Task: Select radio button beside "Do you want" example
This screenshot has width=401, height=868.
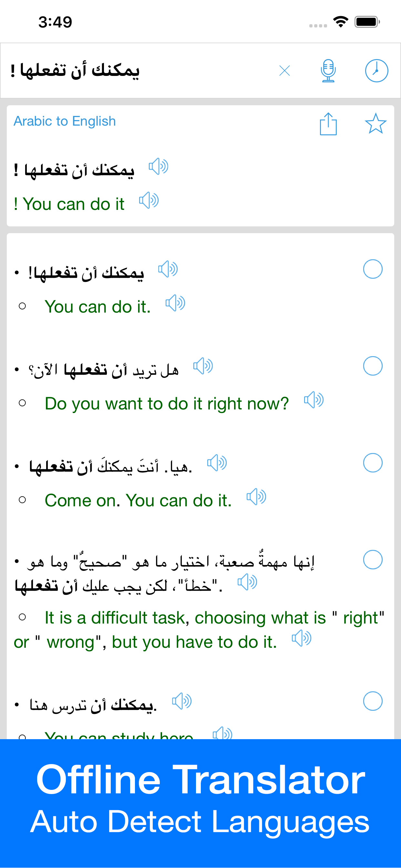Action: (x=373, y=366)
